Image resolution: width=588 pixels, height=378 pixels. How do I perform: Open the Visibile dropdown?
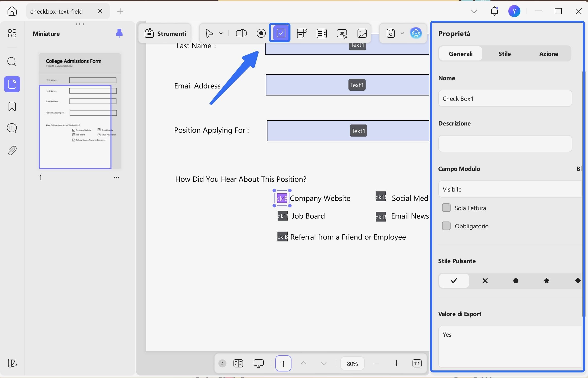click(510, 189)
